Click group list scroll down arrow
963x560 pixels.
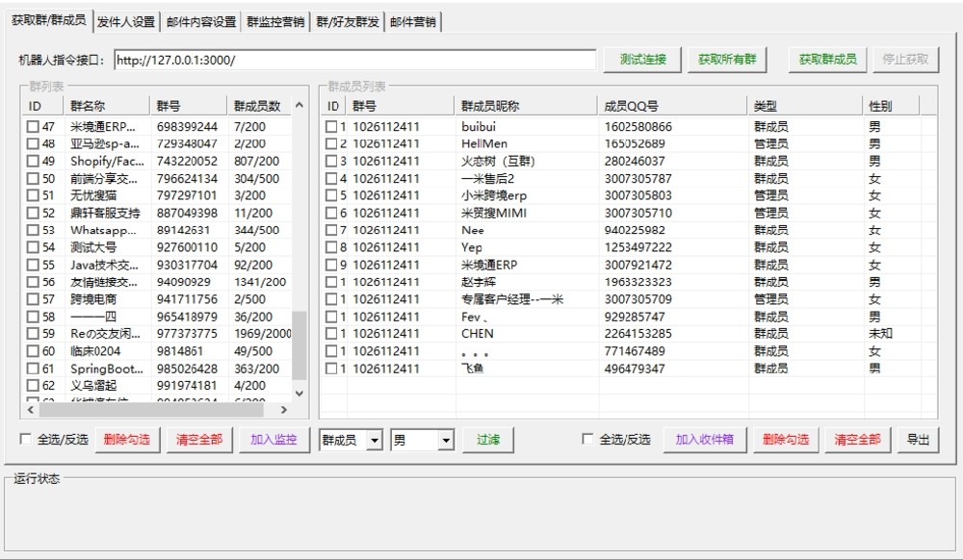299,394
